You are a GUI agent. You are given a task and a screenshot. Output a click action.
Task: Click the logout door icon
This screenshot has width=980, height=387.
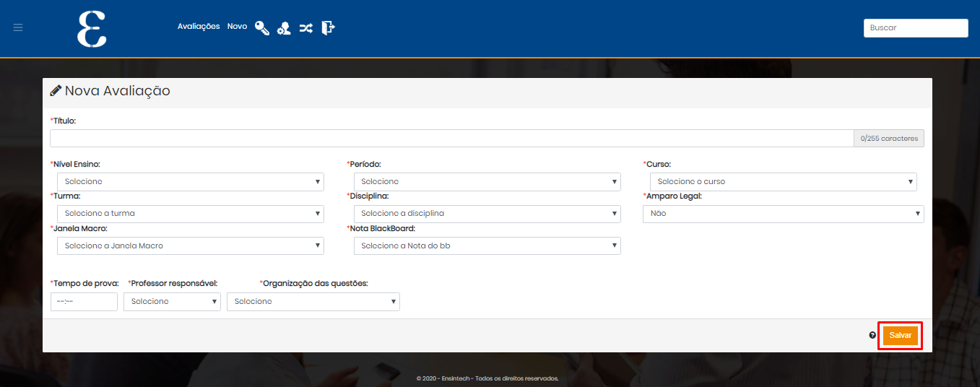pyautogui.click(x=328, y=27)
